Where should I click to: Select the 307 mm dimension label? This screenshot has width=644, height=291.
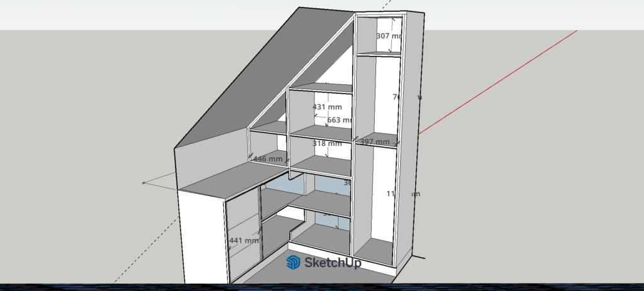[x=387, y=36]
